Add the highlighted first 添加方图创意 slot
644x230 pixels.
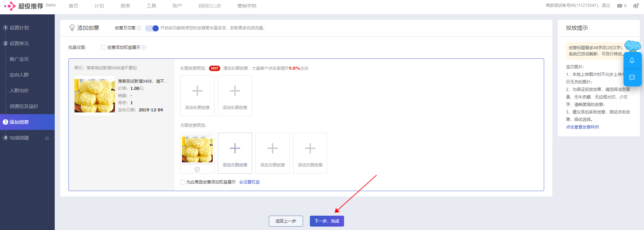pos(235,153)
